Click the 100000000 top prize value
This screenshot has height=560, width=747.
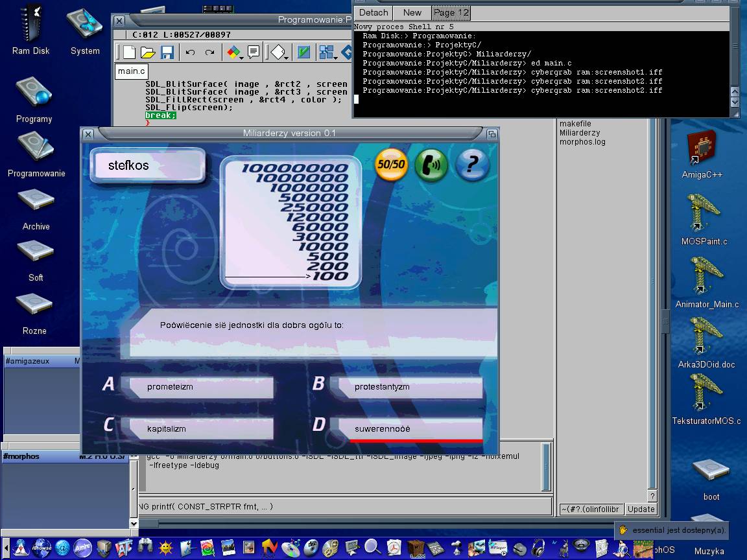[x=295, y=168]
